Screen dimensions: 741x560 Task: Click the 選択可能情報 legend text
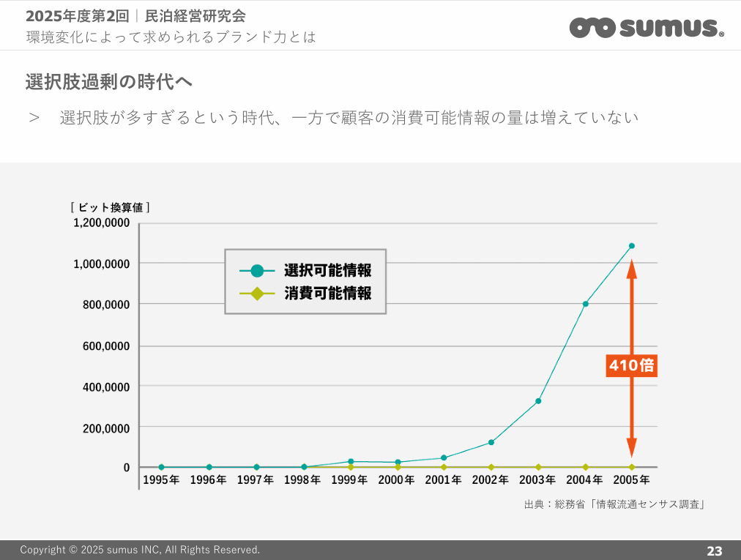327,271
